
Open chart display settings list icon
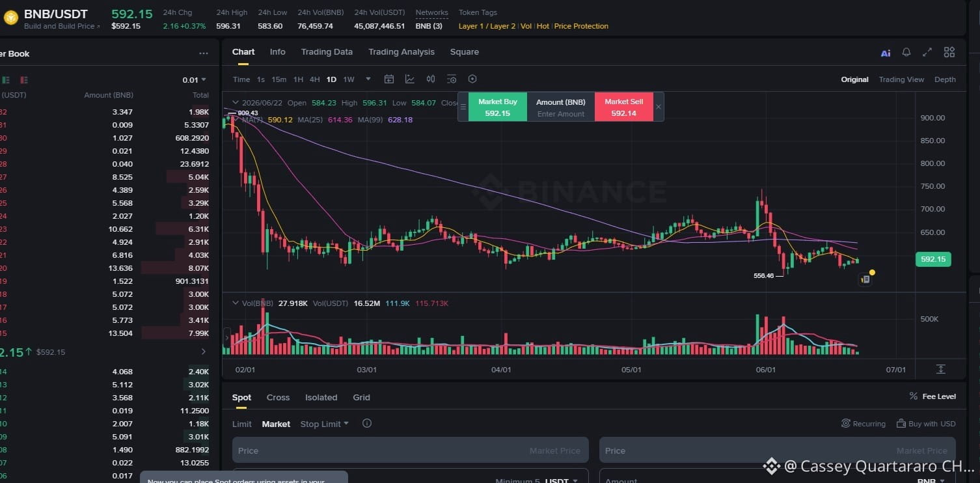[x=452, y=79]
